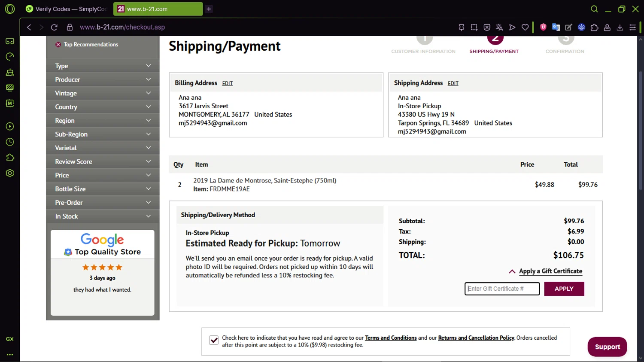Open GX Control speedometer sidebar icon
Screen dimensions: 644x362
(10, 57)
